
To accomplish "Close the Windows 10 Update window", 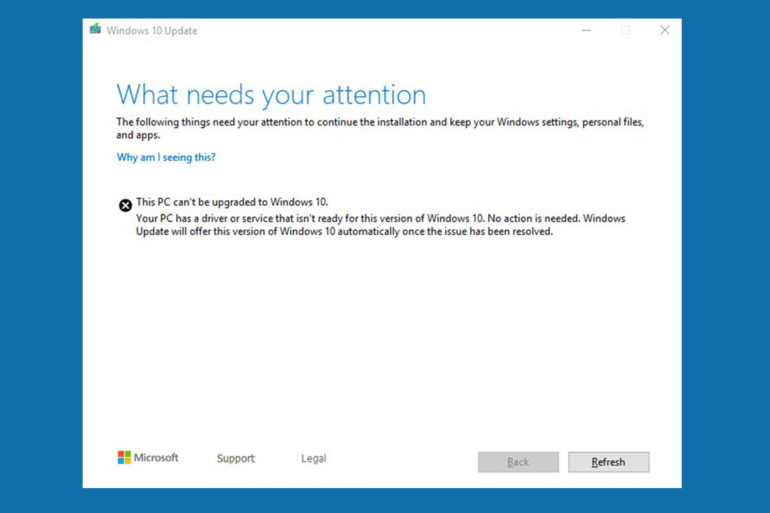I will 664,30.
